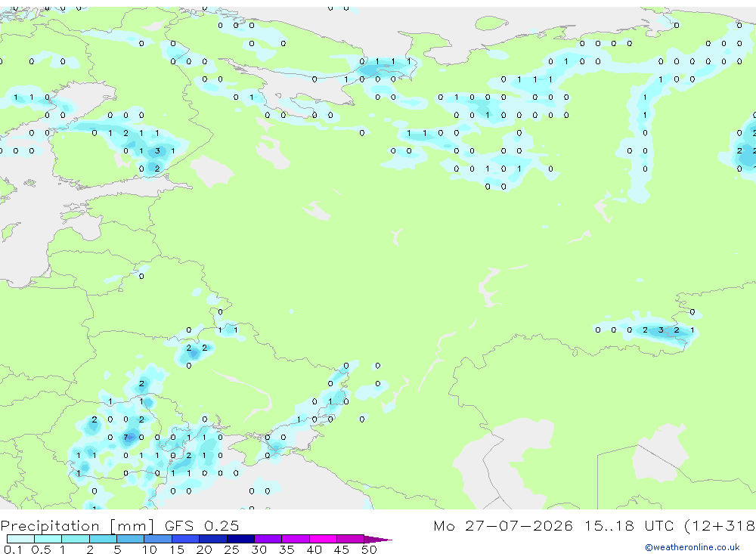
Task: Click the 25–30 mm navy legend swatch
Action: point(240,539)
